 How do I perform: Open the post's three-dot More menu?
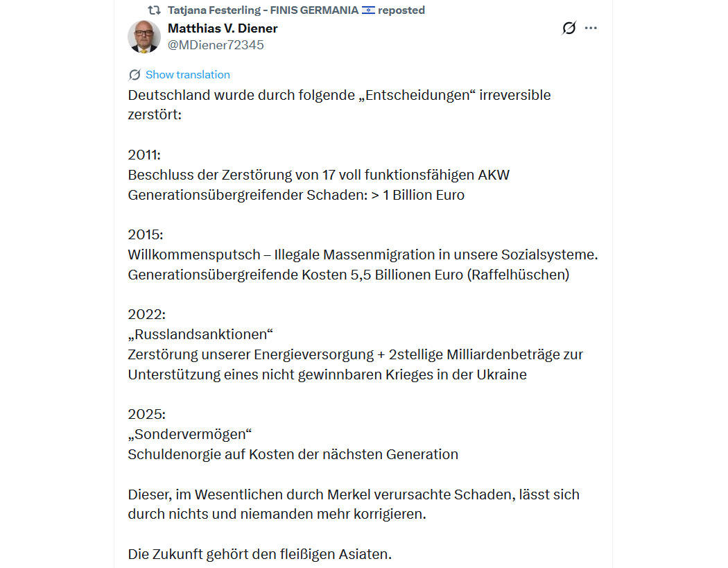(x=591, y=28)
